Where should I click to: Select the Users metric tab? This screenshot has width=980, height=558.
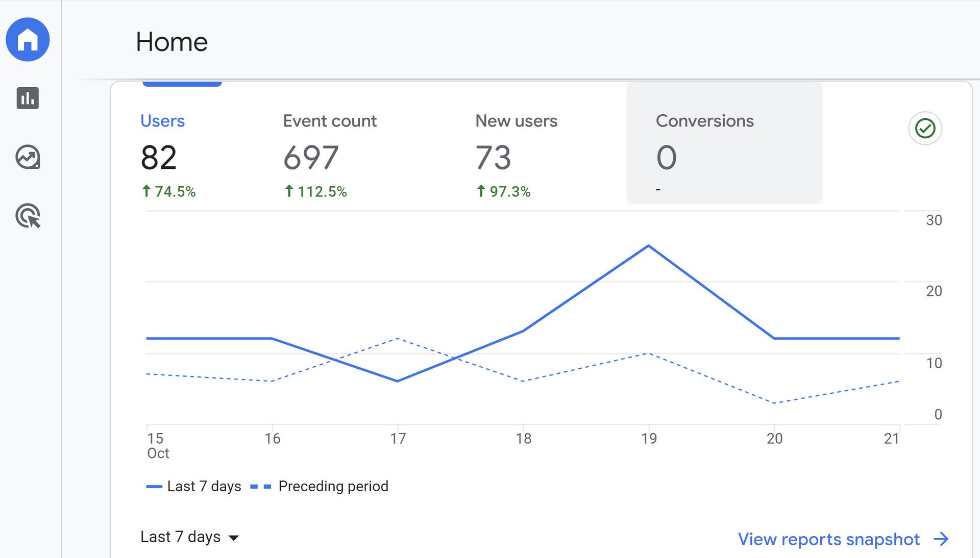162,121
